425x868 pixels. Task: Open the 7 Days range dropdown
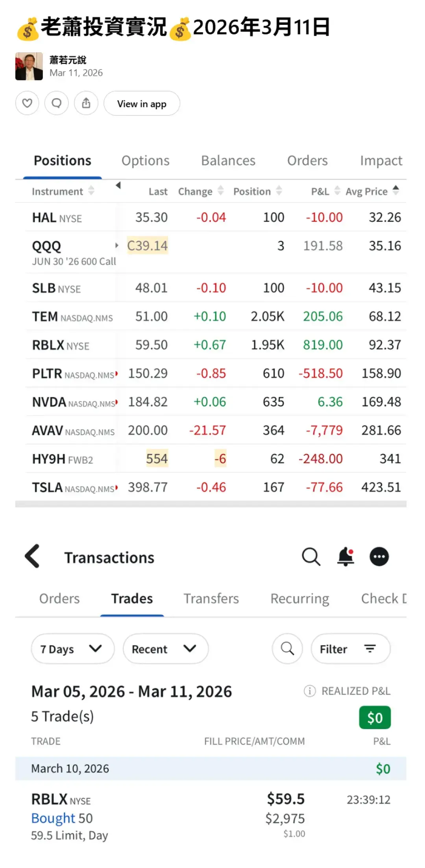click(x=72, y=649)
